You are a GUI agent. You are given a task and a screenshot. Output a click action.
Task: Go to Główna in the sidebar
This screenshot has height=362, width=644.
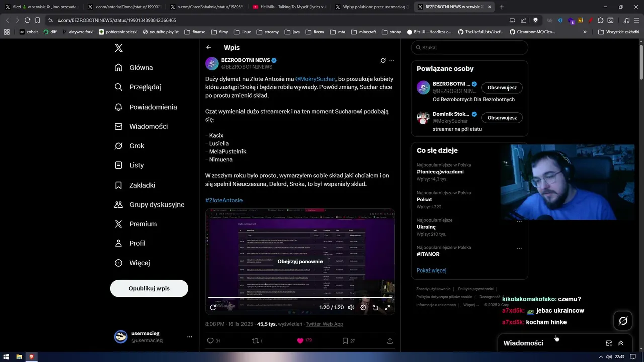click(x=134, y=67)
